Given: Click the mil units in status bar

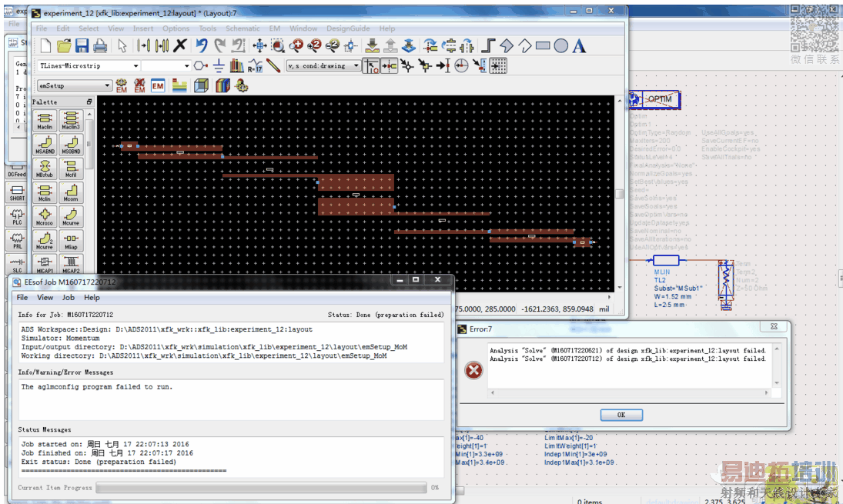Looking at the screenshot, I should point(604,309).
